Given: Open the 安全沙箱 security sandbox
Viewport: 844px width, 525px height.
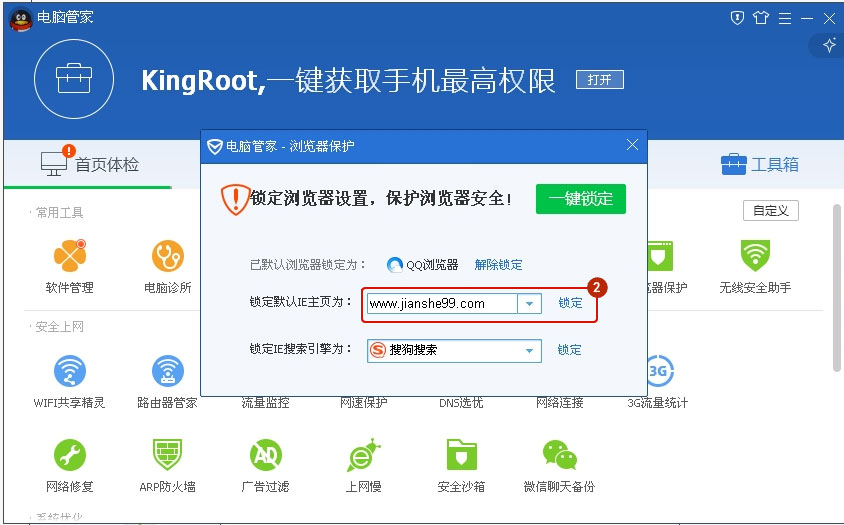Looking at the screenshot, I should point(461,456).
